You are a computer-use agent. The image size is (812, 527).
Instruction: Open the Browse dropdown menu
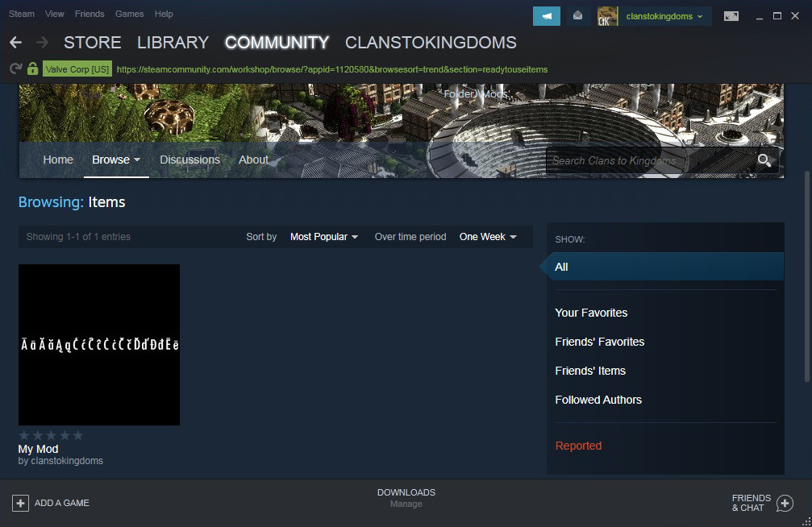[116, 160]
